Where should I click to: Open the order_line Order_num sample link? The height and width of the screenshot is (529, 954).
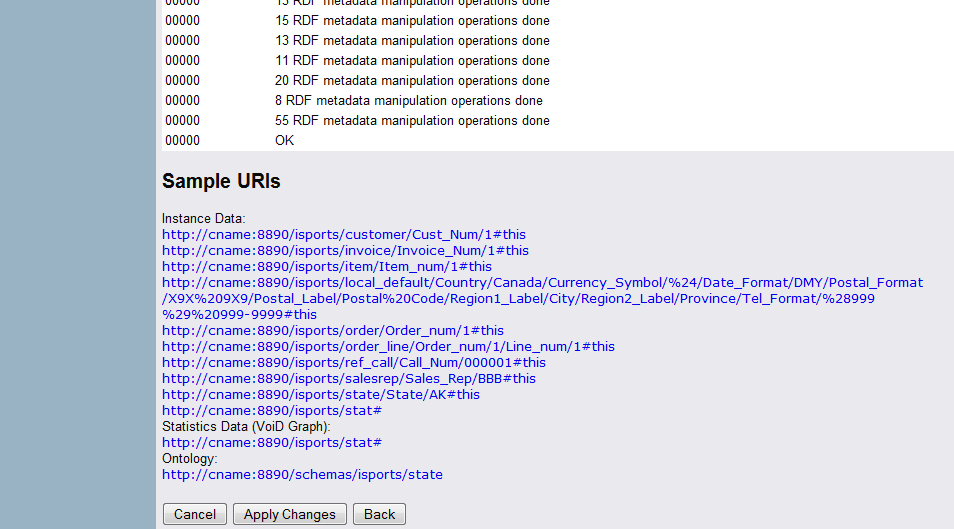pyautogui.click(x=388, y=346)
